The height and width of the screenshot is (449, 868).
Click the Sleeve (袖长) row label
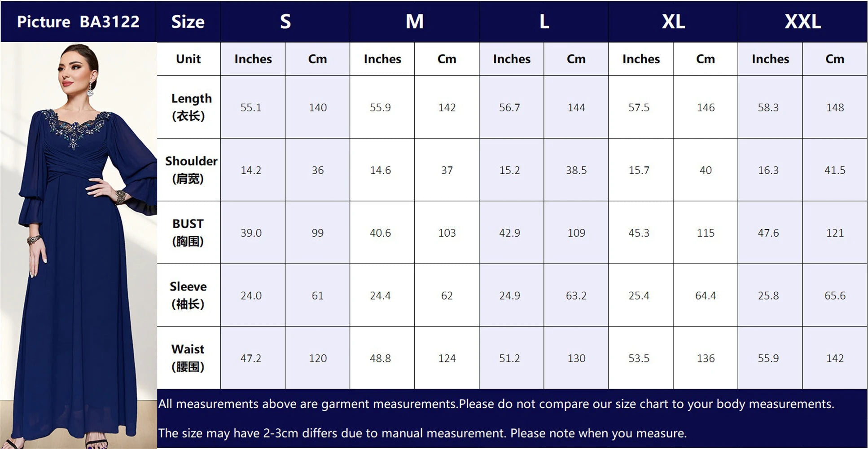point(189,295)
